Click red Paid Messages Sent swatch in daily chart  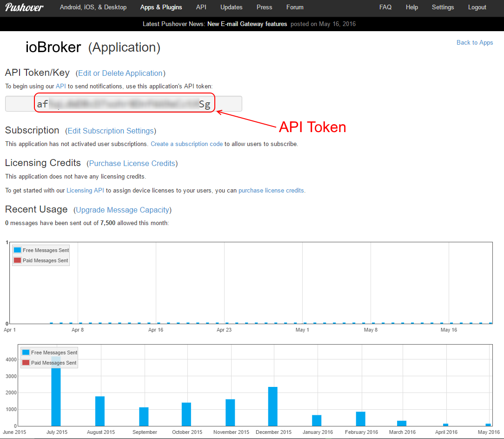[18, 260]
